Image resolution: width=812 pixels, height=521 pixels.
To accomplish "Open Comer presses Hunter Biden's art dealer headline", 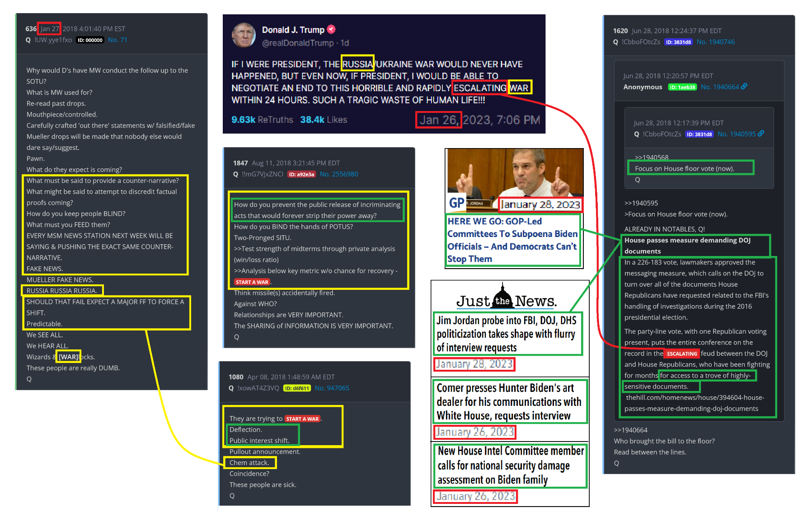I will (x=509, y=401).
